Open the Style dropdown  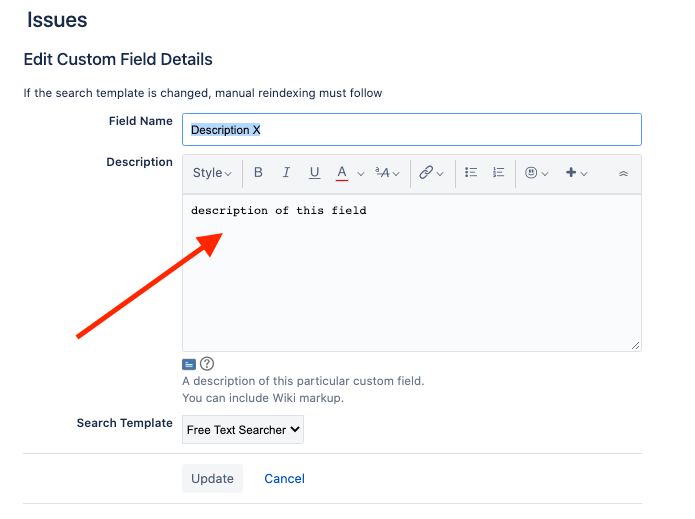tap(212, 173)
